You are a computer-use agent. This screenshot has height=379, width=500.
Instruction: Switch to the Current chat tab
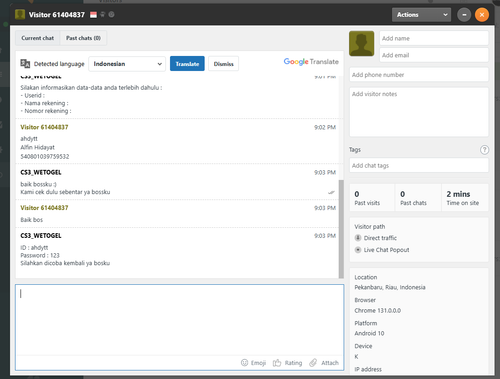tap(38, 38)
